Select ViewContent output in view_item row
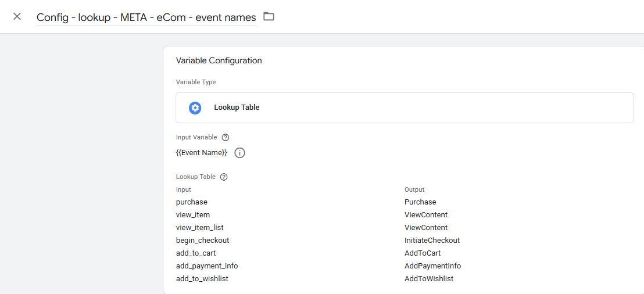Viewport: 644px width, 294px height. pos(426,215)
